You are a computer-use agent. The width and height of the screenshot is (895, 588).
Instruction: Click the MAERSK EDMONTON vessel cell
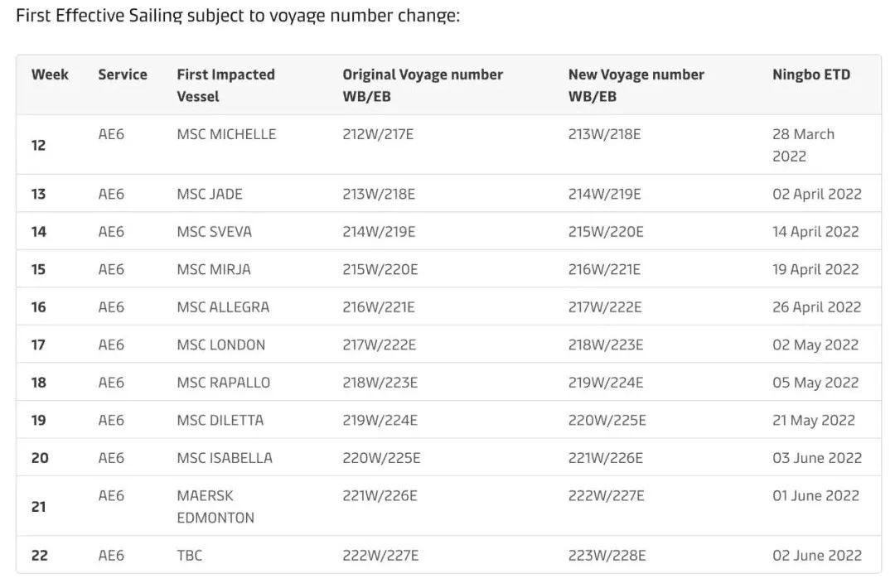215,506
